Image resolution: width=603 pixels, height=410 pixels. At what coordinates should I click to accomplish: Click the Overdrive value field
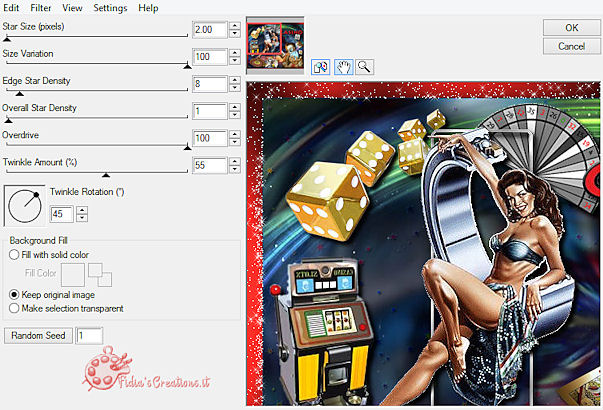point(210,138)
